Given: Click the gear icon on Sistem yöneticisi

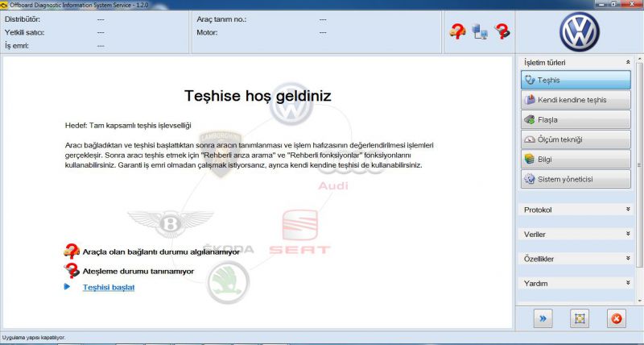Looking at the screenshot, I should point(530,179).
